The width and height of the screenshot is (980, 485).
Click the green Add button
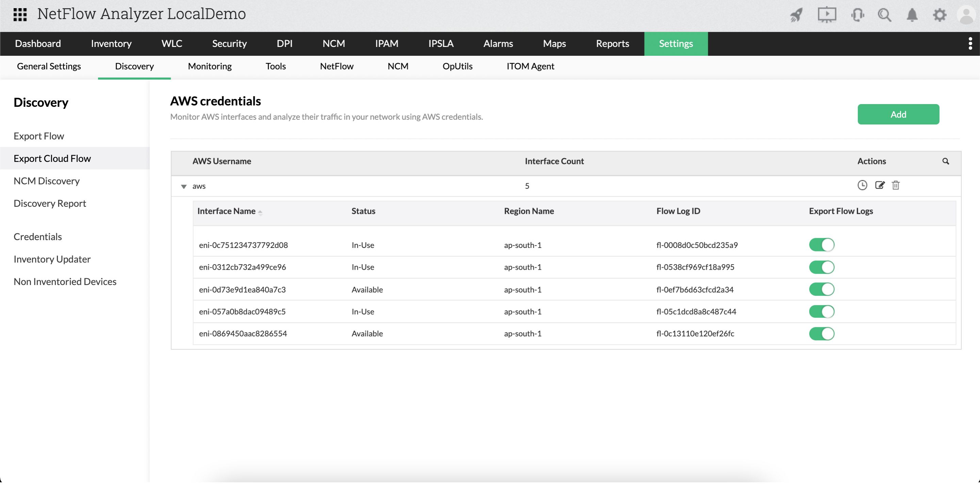[x=898, y=115]
